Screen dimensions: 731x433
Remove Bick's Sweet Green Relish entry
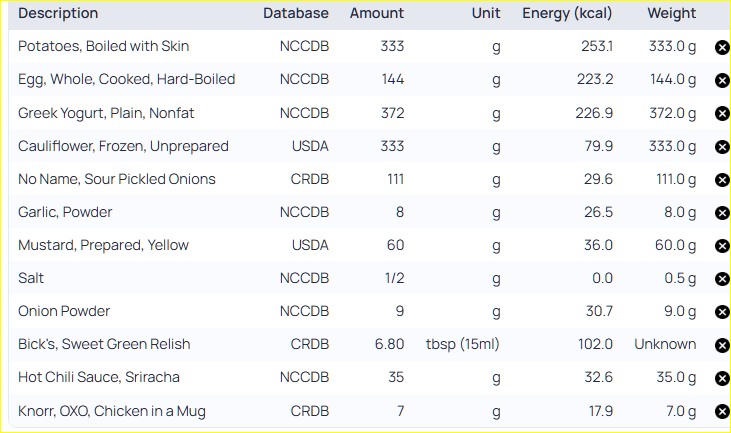tap(722, 345)
